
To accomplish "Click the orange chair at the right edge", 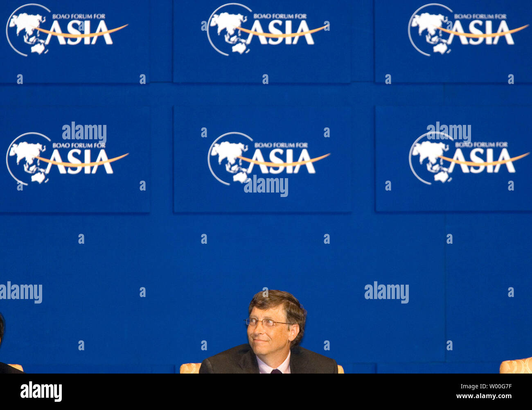I will pos(516,365).
